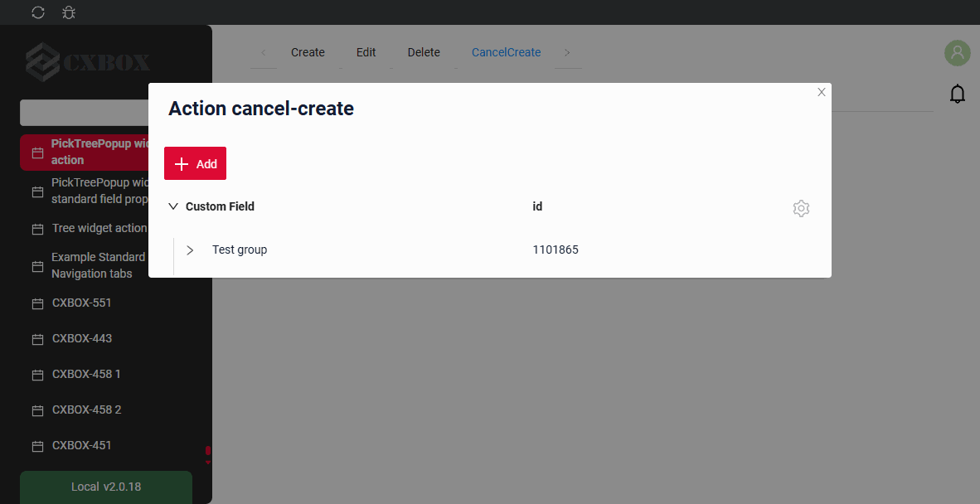The width and height of the screenshot is (980, 504).
Task: Open the user avatar profile icon
Action: (957, 53)
